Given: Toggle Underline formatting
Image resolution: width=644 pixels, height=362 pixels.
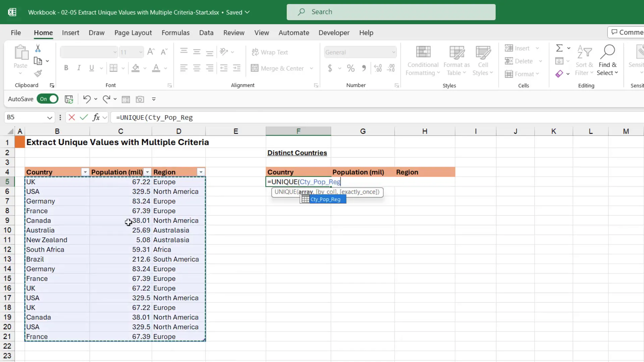Looking at the screenshot, I should tap(92, 68).
